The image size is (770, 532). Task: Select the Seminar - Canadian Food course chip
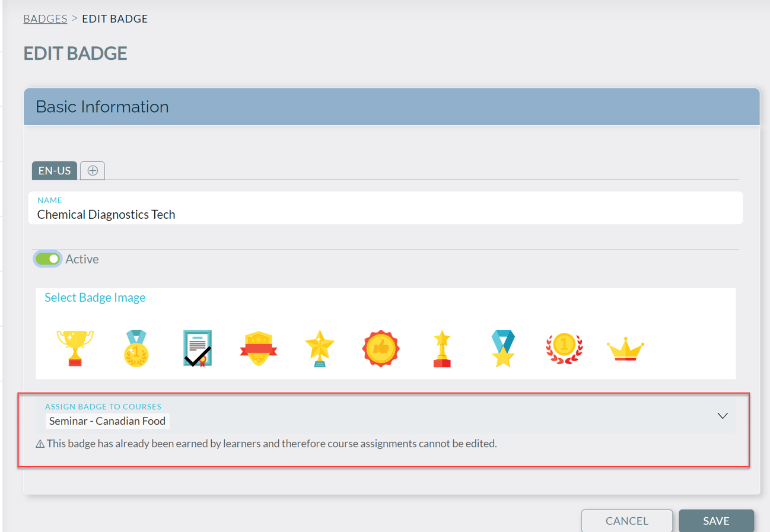pos(107,421)
